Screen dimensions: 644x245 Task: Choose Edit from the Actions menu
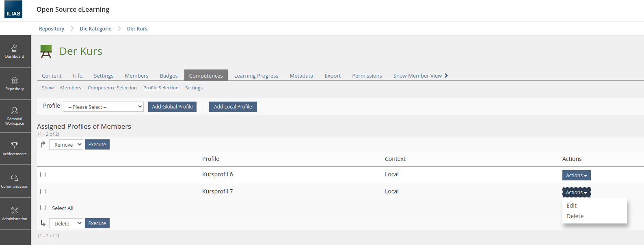(x=571, y=206)
